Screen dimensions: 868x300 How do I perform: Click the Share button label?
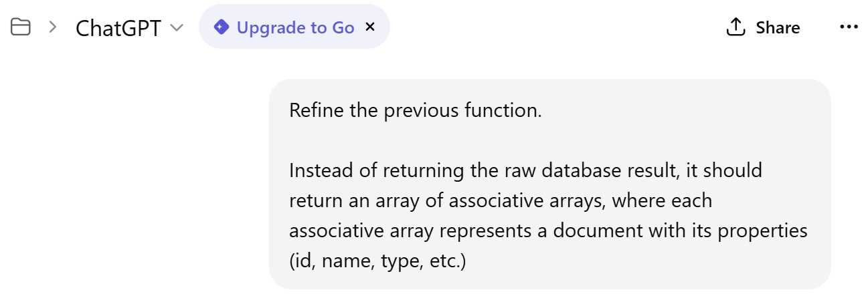(778, 27)
